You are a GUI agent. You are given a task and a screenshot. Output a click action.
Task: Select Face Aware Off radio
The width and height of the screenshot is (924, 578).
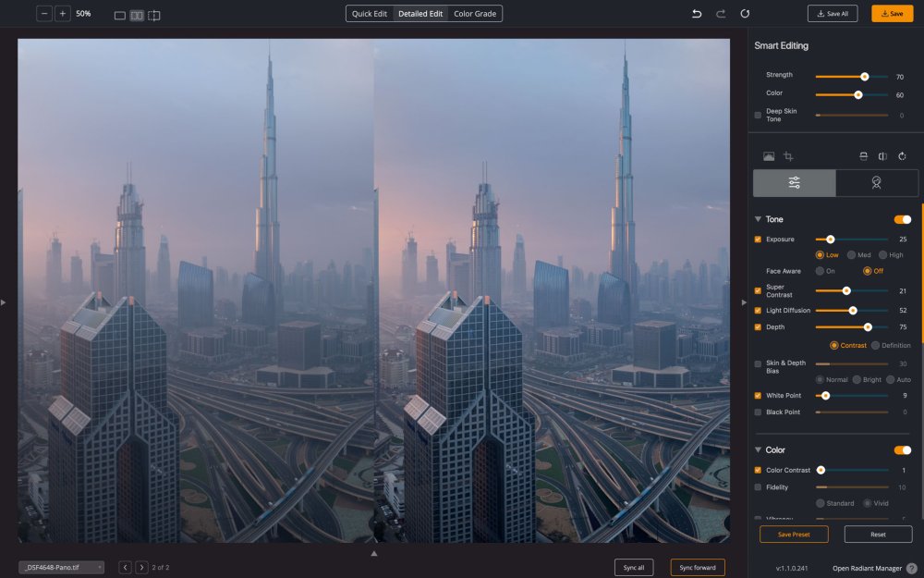click(x=867, y=271)
